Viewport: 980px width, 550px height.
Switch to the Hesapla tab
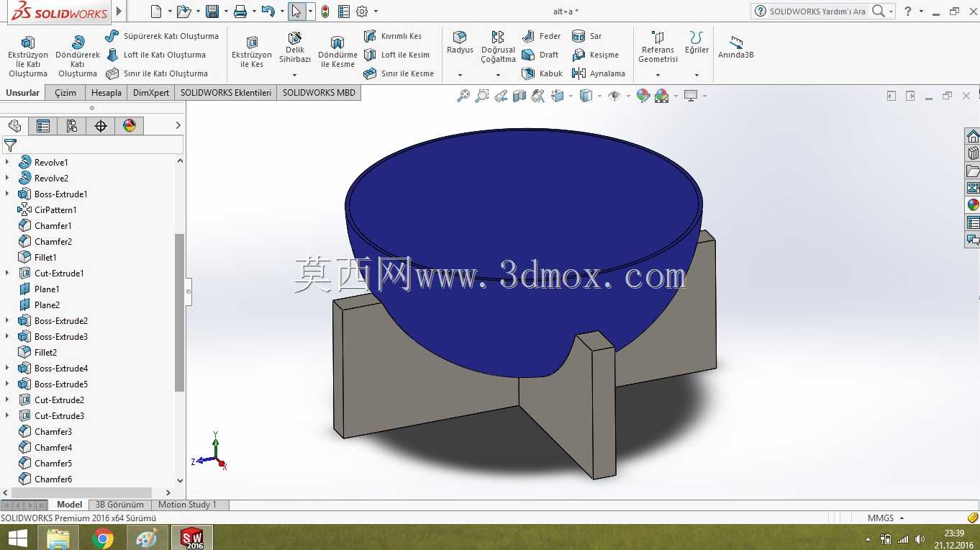(x=106, y=93)
